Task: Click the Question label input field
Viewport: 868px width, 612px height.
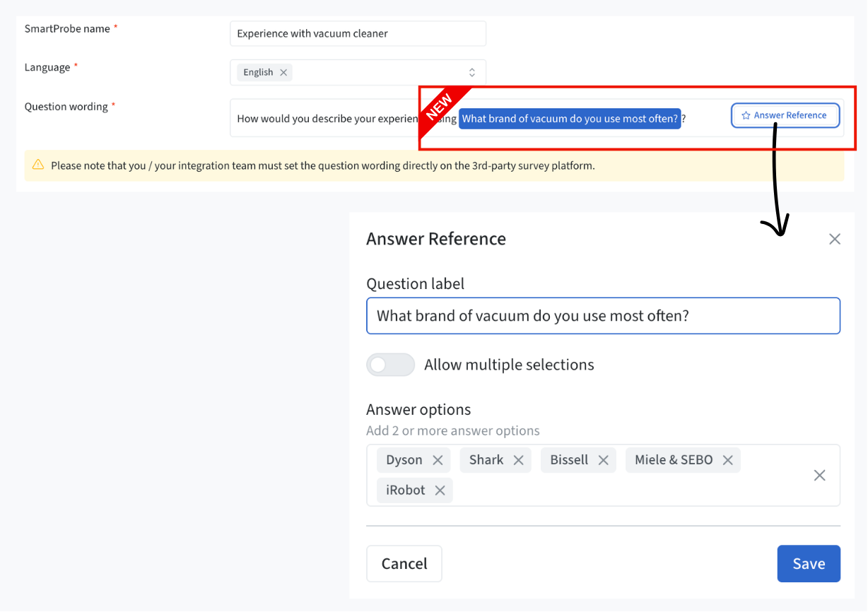Action: [603, 316]
